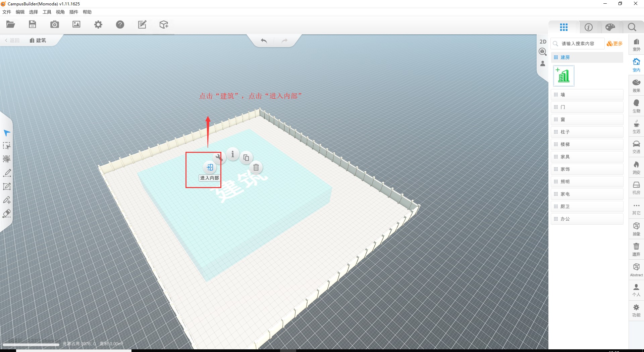Click the edit note toolbar icon
Viewport: 644px width, 352px height.
point(142,25)
